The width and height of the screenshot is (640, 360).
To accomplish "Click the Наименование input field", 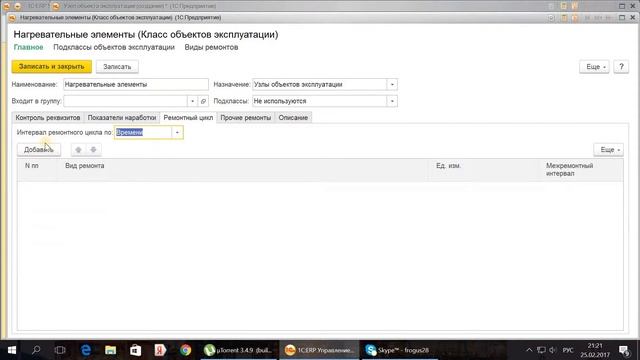I will (136, 84).
